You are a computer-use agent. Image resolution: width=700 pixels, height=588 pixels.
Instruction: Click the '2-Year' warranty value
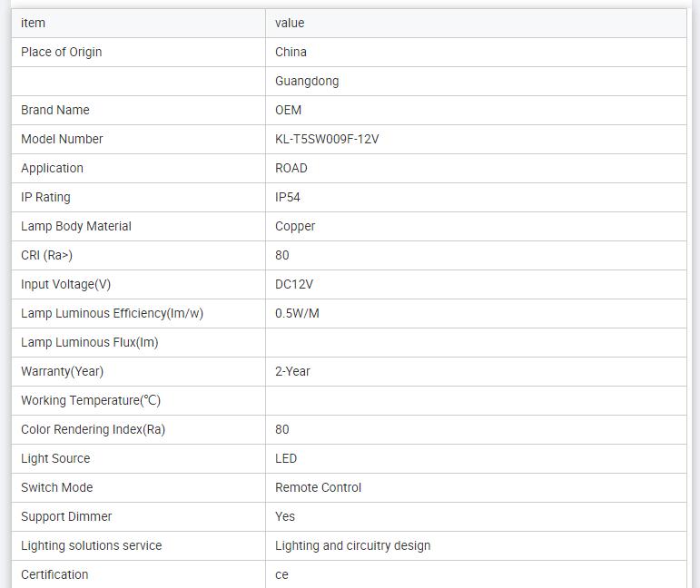coord(292,371)
